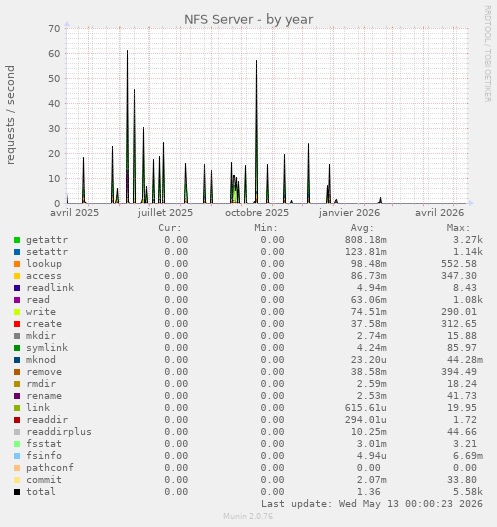Click total average value 1.36
Image resolution: width=497 pixels, height=527 pixels.
(369, 492)
